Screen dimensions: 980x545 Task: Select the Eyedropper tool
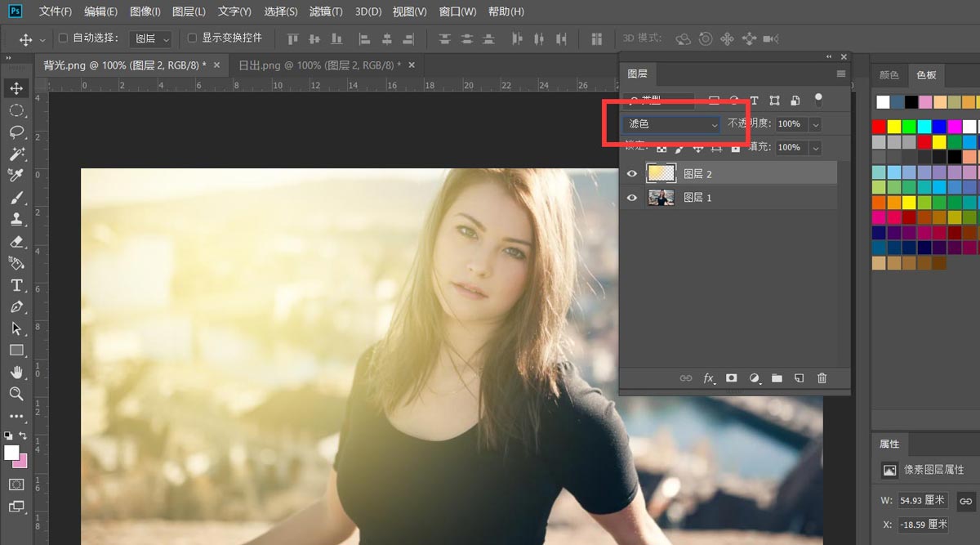click(16, 176)
